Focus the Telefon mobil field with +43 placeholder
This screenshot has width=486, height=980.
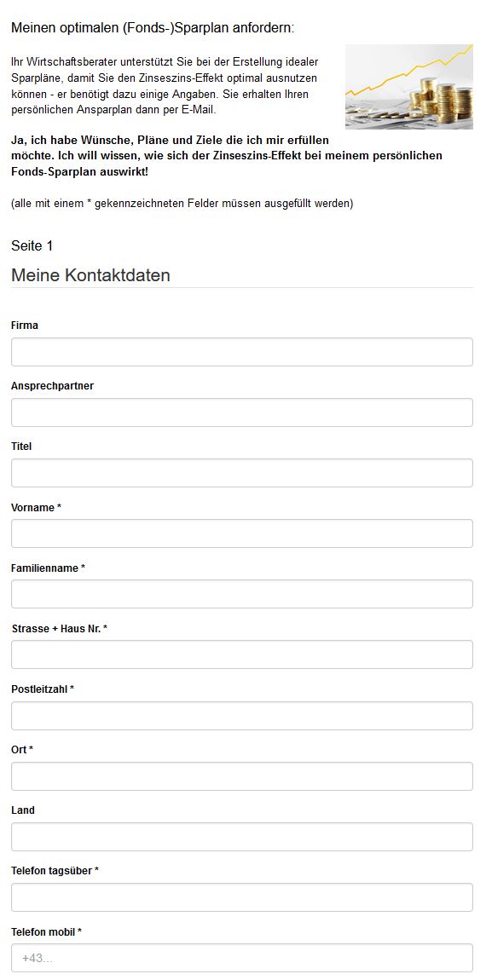tap(242, 958)
